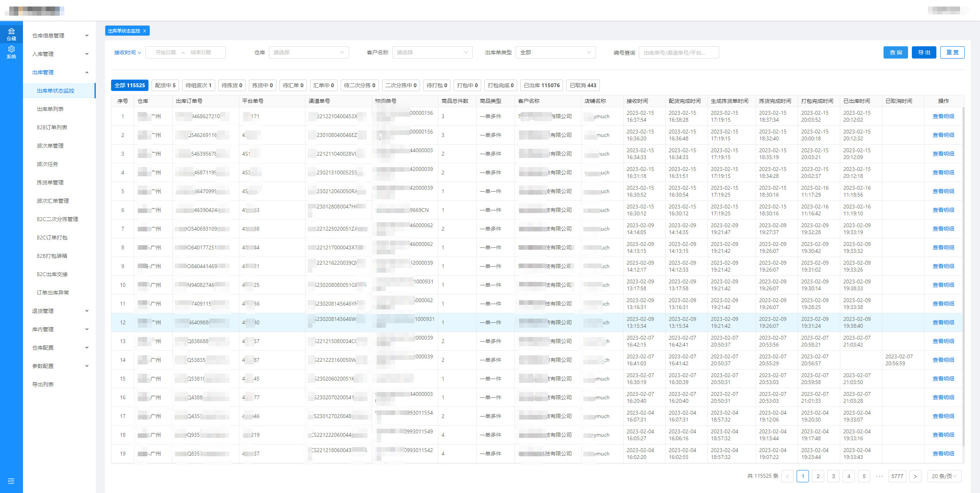Image resolution: width=980 pixels, height=493 pixels.
Task: Go to the next page arrow
Action: [x=915, y=476]
